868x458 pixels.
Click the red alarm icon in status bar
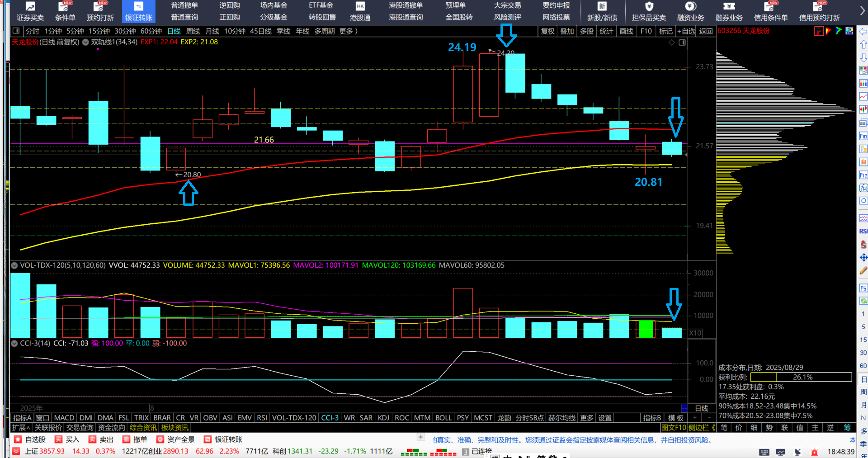coord(815,452)
